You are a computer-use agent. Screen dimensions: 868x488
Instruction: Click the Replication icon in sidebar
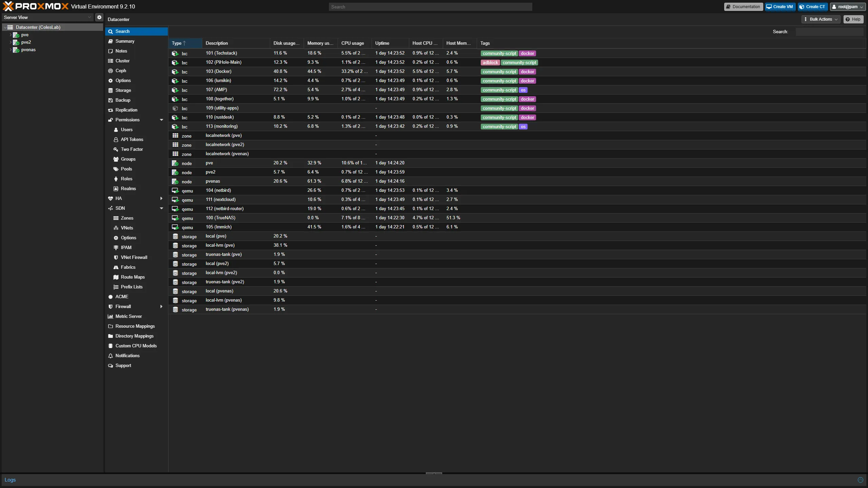click(111, 110)
